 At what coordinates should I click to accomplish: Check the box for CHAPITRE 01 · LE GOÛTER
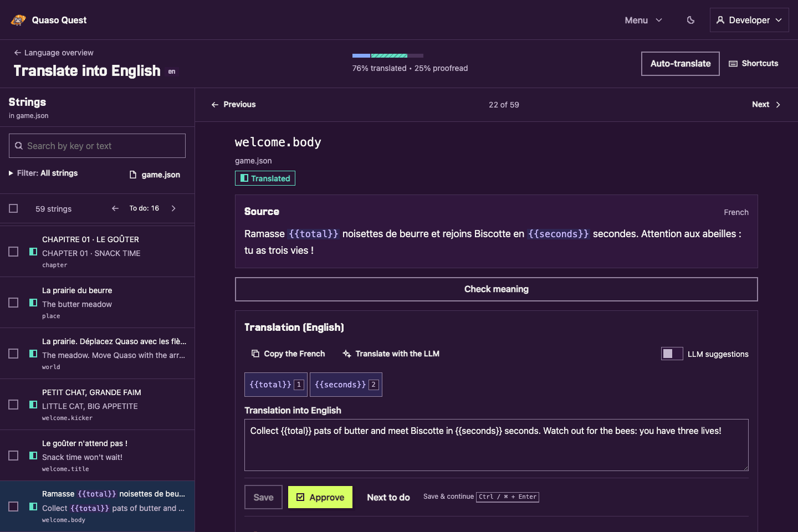pos(13,252)
